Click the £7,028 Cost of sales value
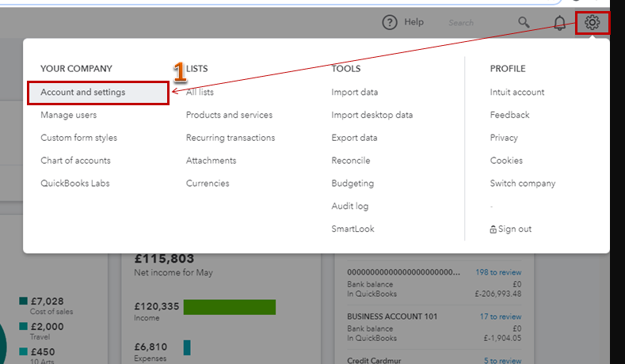 point(47,301)
